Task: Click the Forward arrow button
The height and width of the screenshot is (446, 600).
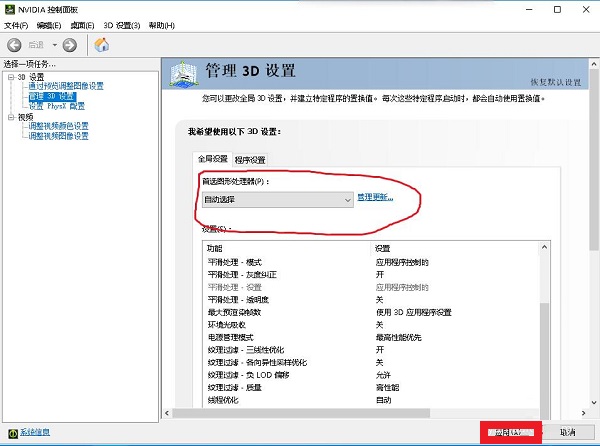Action: pos(69,45)
